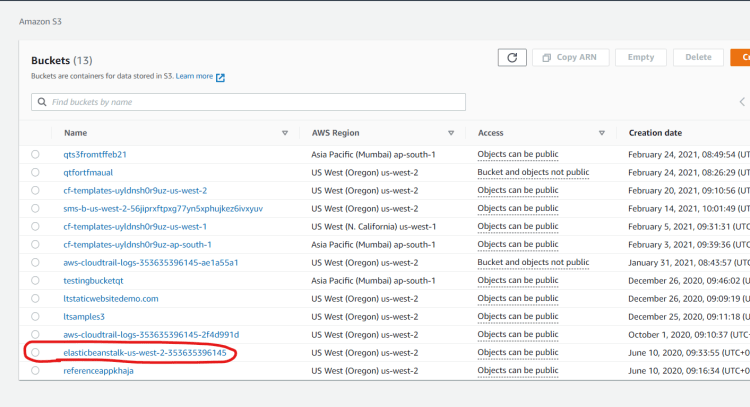
Task: Select radio for qts3fromtffeb21 bucket
Action: click(x=35, y=154)
